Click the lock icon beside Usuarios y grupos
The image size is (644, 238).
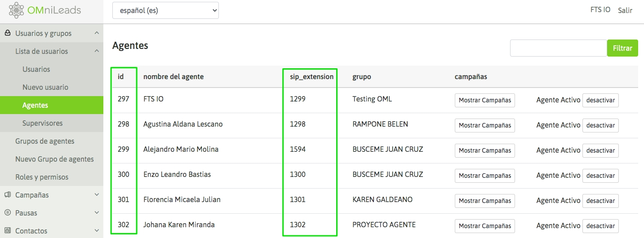7,33
